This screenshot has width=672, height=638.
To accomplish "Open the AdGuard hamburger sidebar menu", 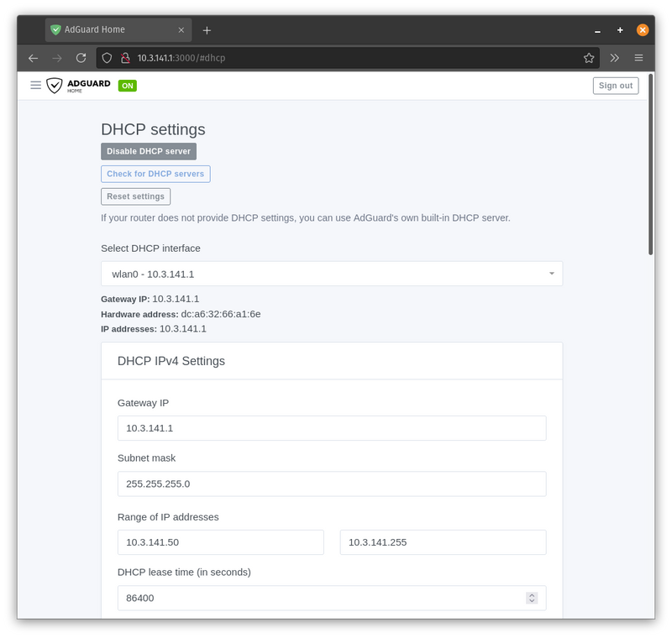I will click(x=35, y=85).
